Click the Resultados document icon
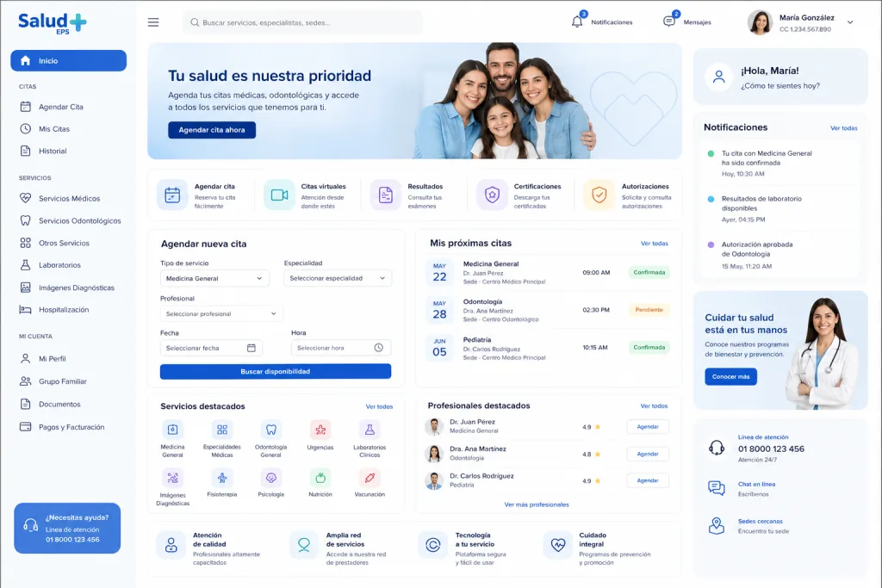The image size is (882, 588). tap(385, 195)
